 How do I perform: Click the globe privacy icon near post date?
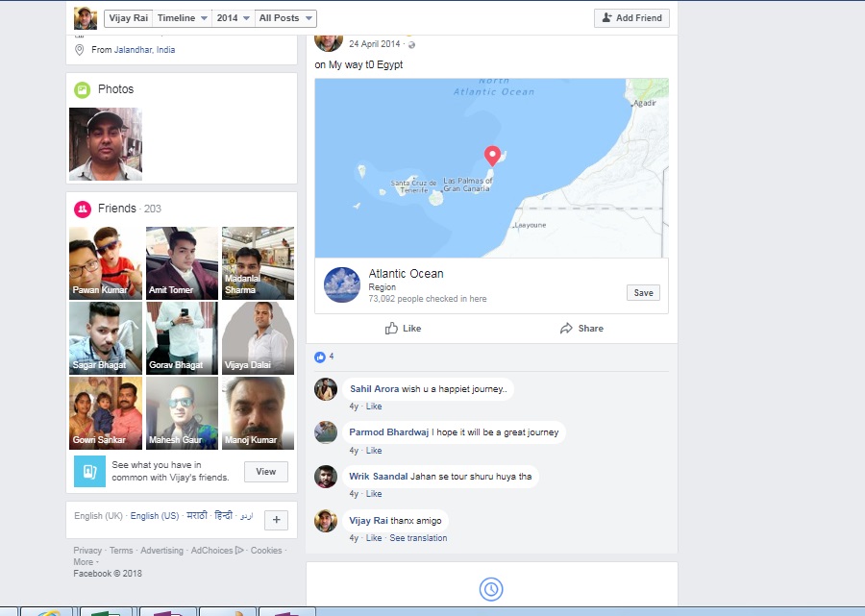[x=411, y=44]
